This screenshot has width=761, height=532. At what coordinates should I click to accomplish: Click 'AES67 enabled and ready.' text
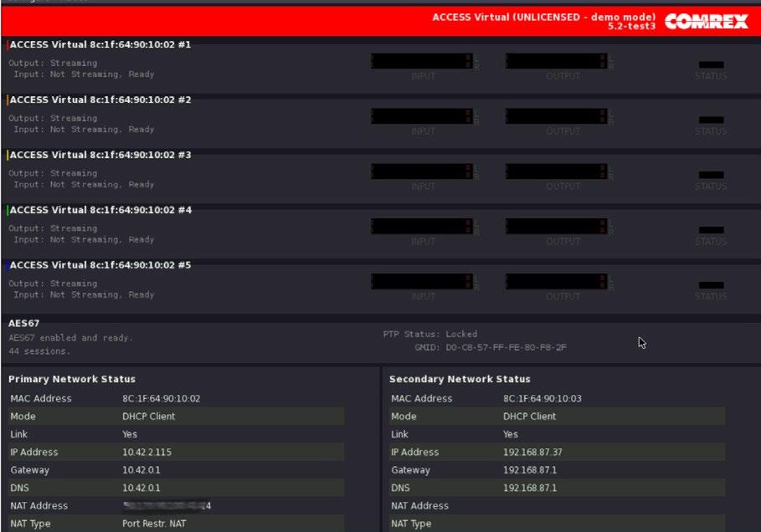tap(70, 338)
